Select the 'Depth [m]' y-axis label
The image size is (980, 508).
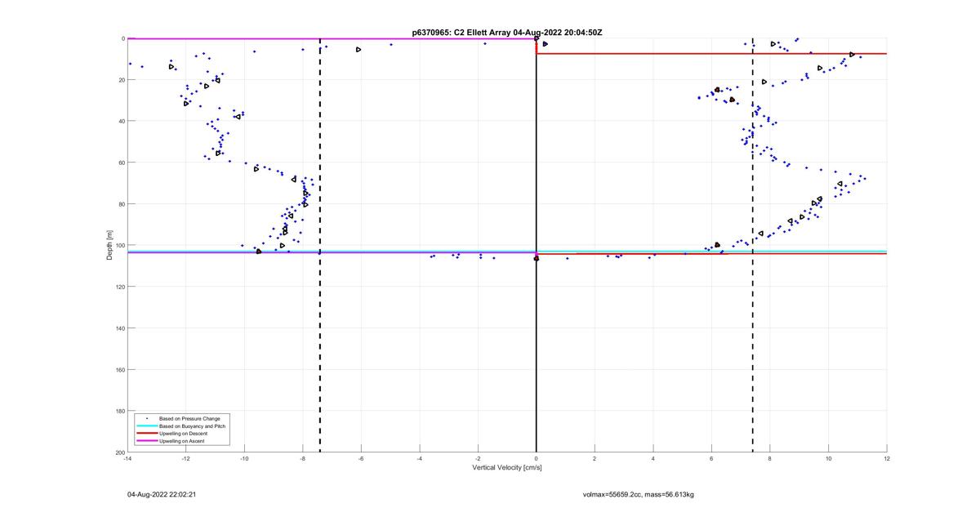point(109,245)
